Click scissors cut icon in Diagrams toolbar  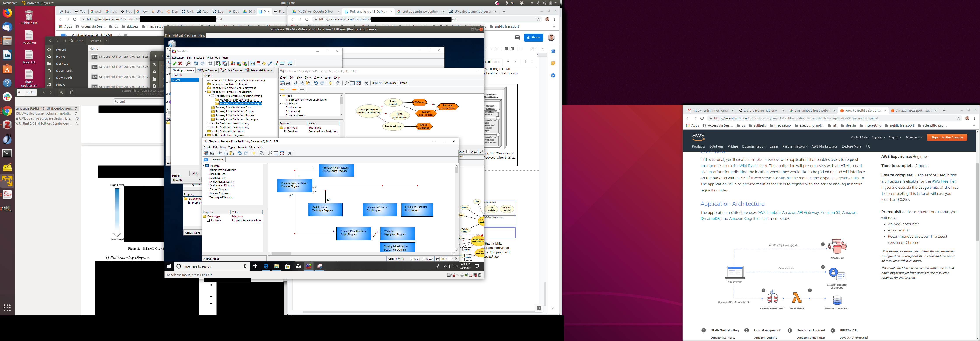click(x=219, y=153)
